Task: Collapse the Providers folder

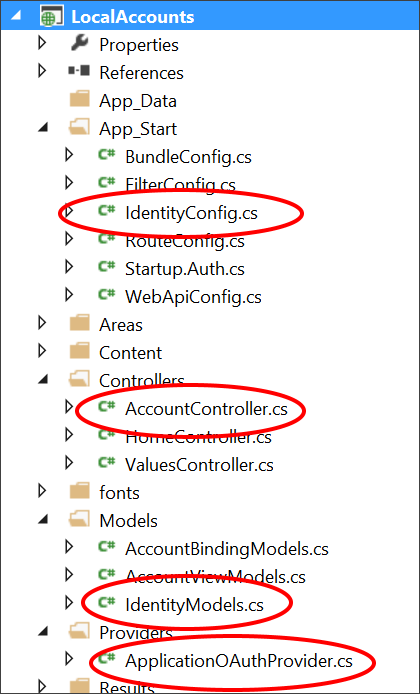Action: (x=42, y=631)
